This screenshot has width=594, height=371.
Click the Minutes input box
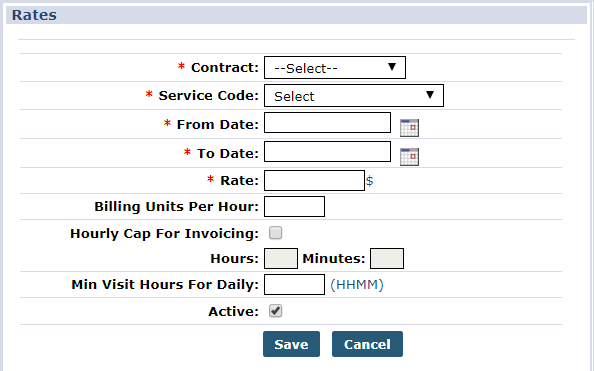click(x=387, y=258)
